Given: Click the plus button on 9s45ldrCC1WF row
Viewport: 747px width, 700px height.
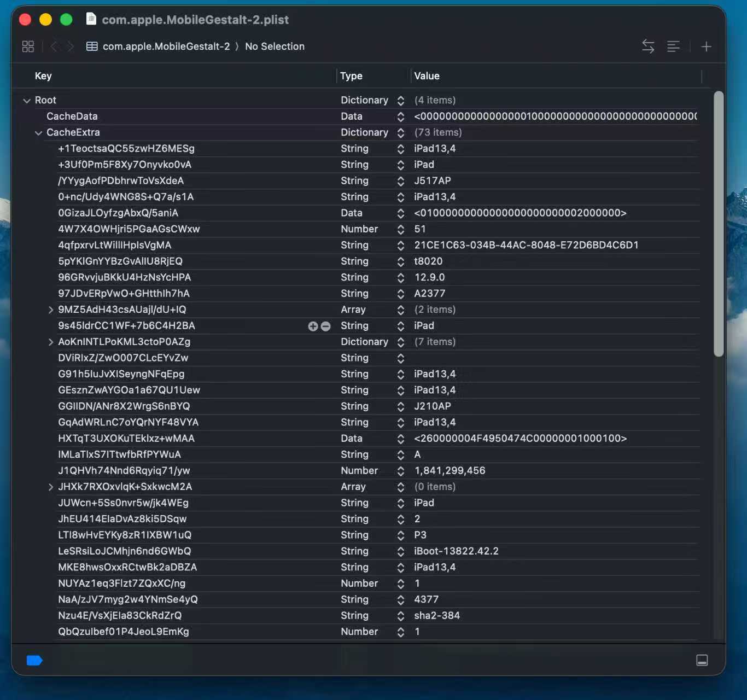Looking at the screenshot, I should coord(313,326).
